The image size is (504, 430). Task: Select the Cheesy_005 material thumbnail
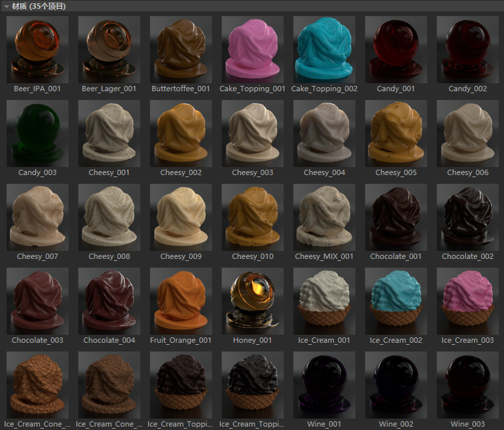pyautogui.click(x=395, y=133)
